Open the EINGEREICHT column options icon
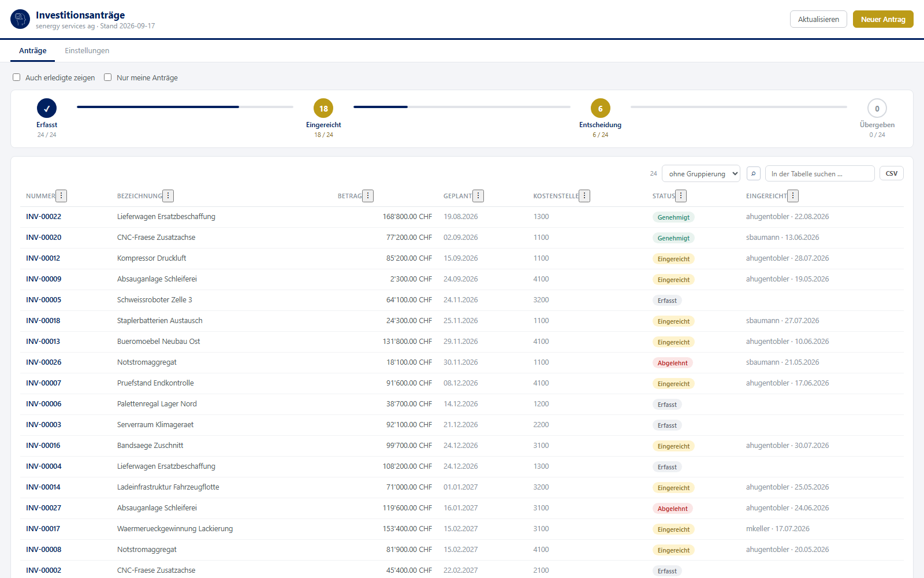 click(793, 196)
